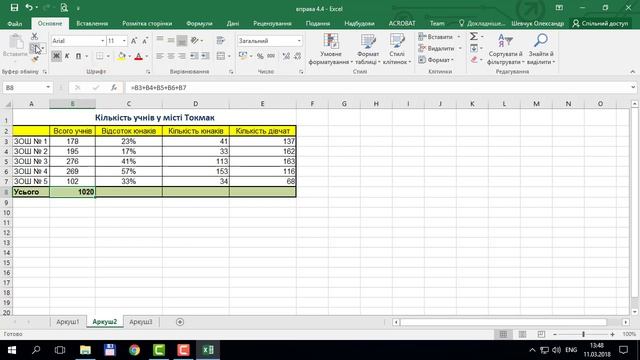Image resolution: width=640 pixels, height=360 pixels.
Task: Open Знайти й виділити
Action: 541,49
